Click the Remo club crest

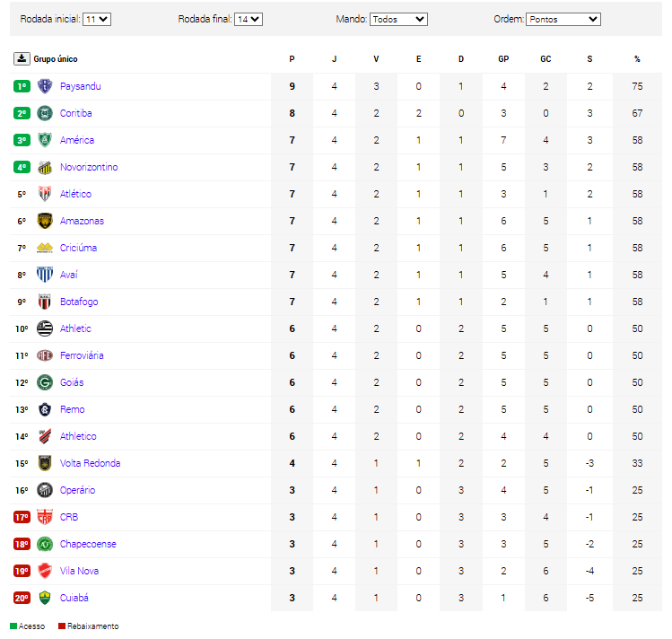point(45,409)
